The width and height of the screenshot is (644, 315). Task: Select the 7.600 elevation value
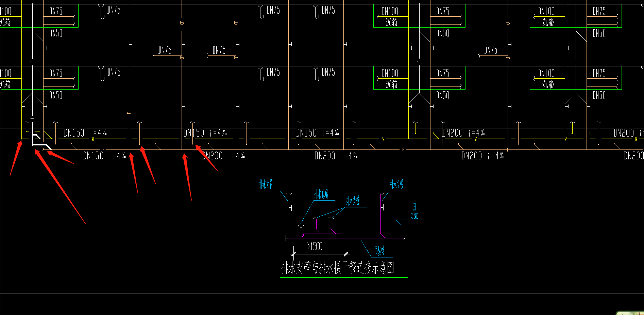(414, 216)
